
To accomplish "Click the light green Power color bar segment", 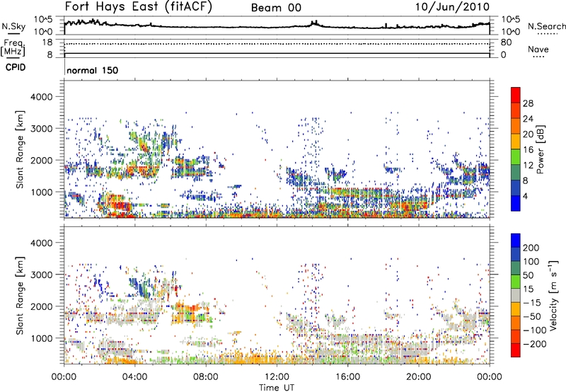I will (516, 156).
